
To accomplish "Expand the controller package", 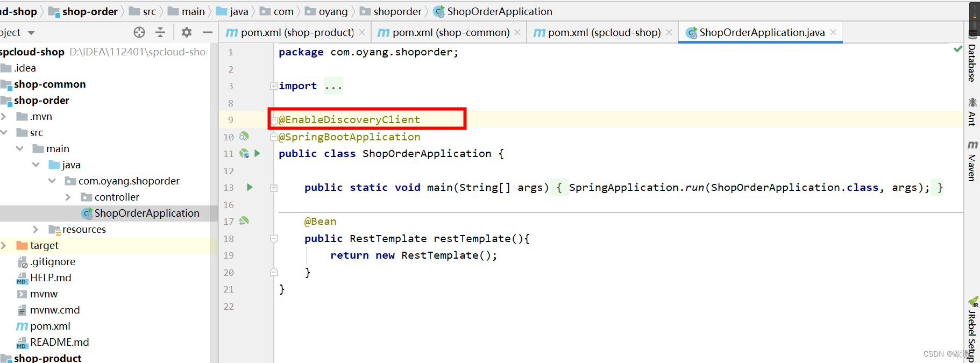I will (x=68, y=197).
